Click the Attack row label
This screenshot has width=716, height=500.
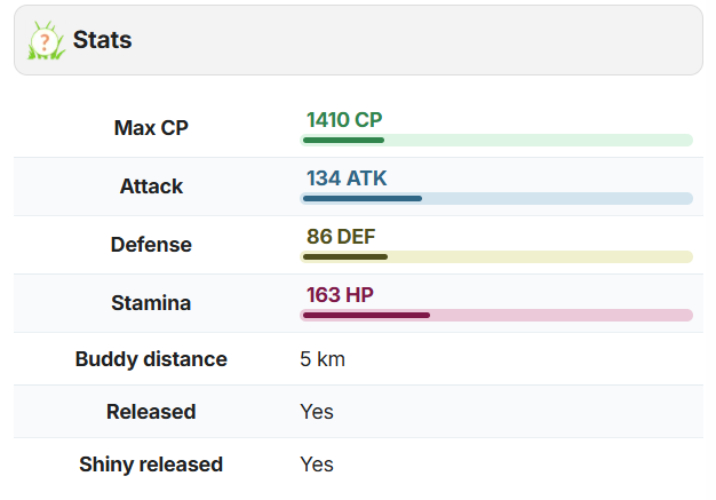click(151, 186)
